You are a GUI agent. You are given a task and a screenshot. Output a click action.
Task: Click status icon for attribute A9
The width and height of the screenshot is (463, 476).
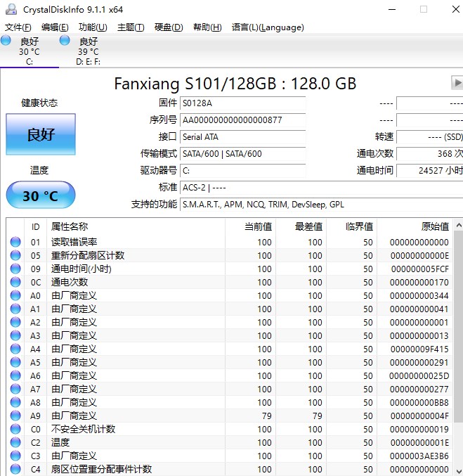pos(15,416)
